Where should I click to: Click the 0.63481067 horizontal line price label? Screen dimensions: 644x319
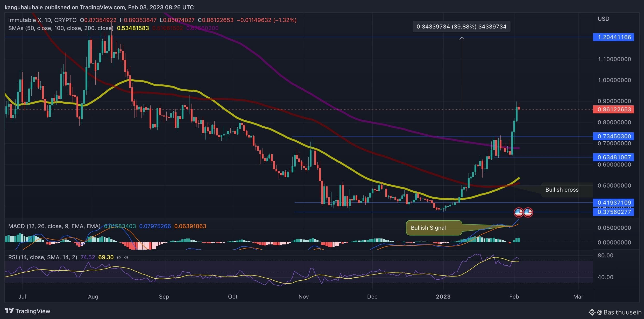(614, 157)
